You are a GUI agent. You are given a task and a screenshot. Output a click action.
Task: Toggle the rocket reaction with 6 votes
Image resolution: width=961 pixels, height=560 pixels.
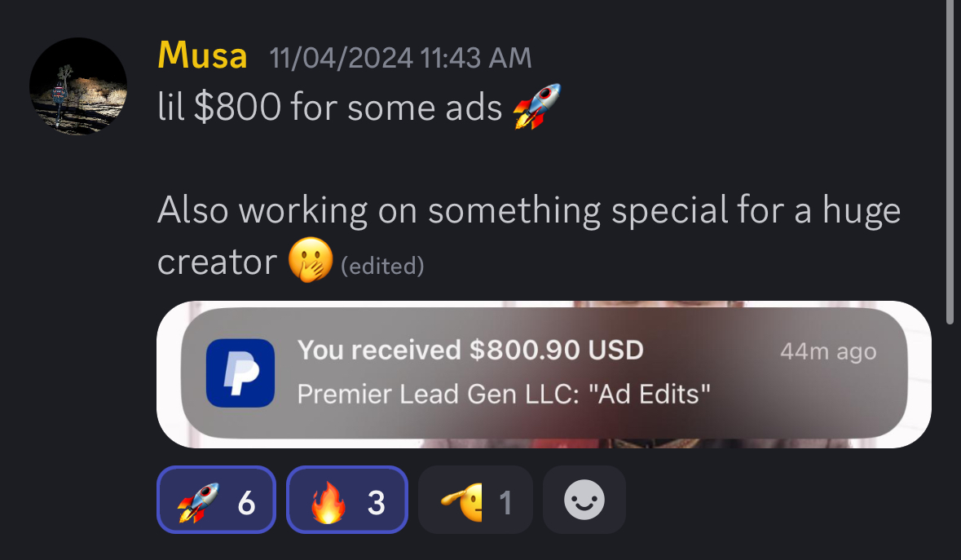pyautogui.click(x=216, y=500)
